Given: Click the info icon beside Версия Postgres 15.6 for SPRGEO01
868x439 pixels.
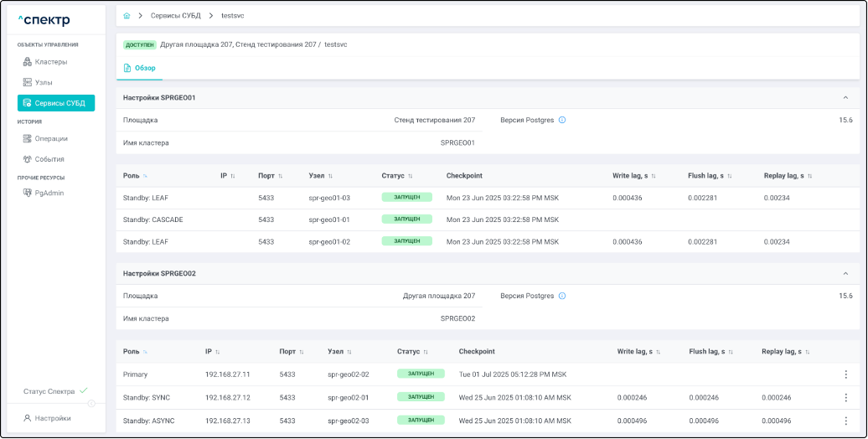Looking at the screenshot, I should 562,120.
